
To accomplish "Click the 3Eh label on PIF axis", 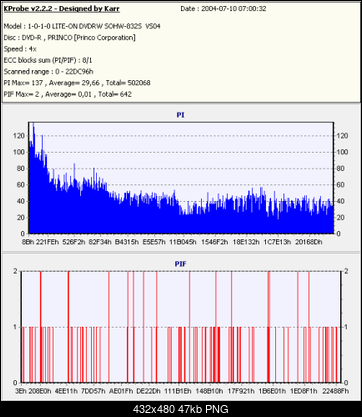I will [21, 391].
